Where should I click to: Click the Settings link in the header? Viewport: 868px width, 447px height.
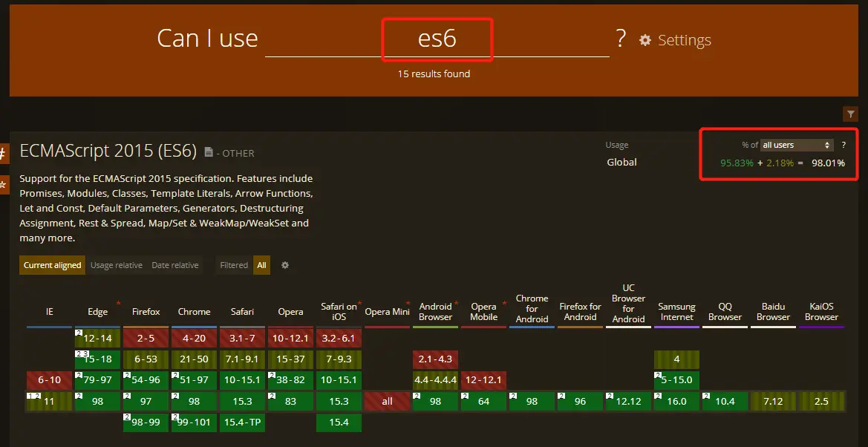(x=684, y=40)
